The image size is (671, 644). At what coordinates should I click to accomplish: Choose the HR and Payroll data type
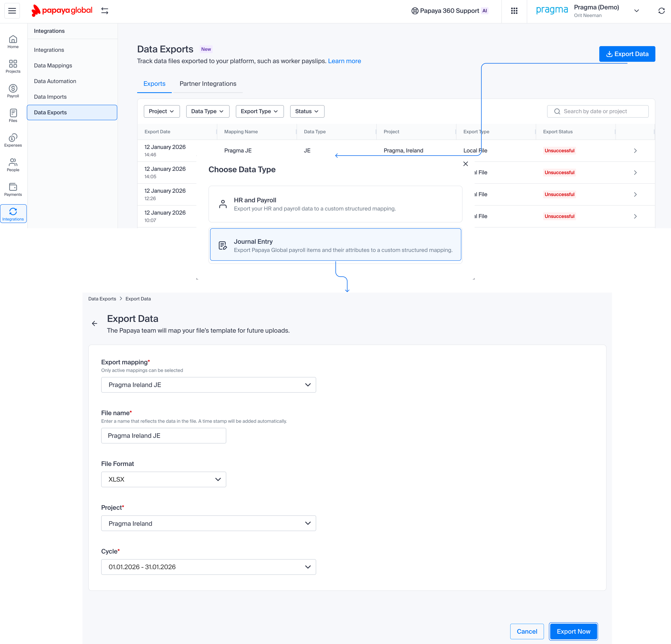click(x=335, y=204)
